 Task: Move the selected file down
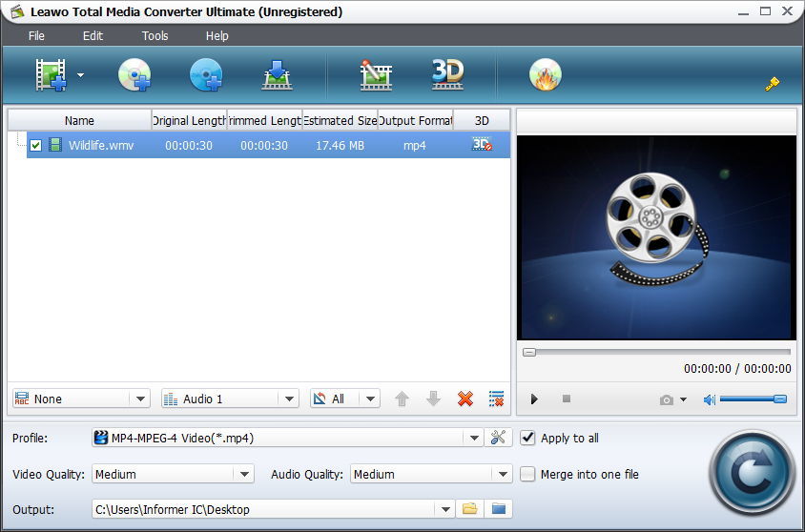coord(433,399)
